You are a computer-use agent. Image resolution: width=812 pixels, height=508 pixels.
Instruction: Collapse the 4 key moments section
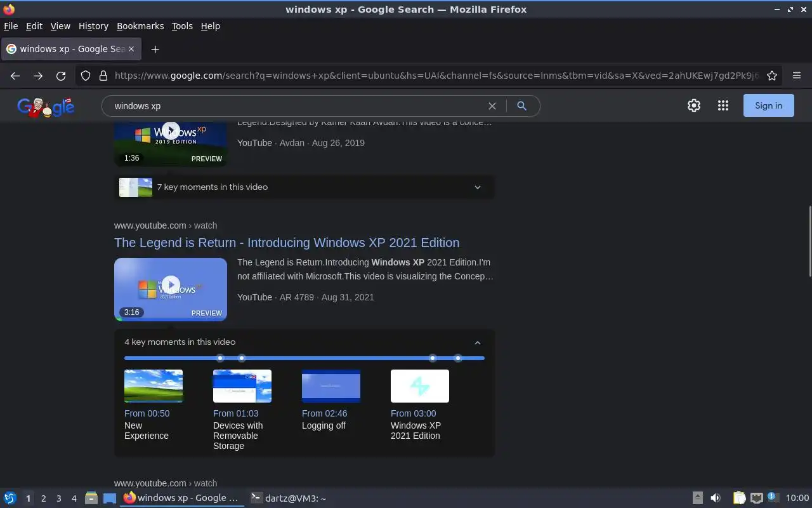478,342
